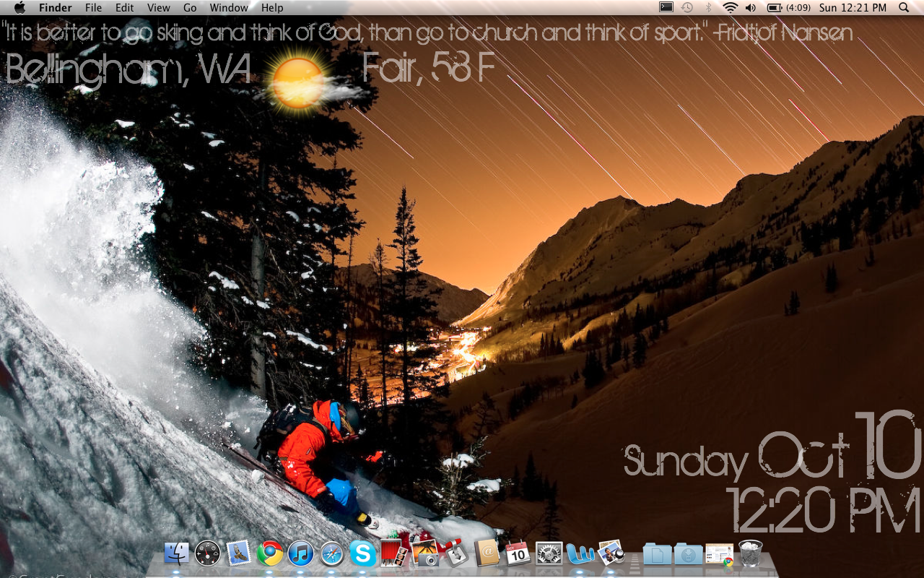Open the Safari web browser

pyautogui.click(x=332, y=555)
